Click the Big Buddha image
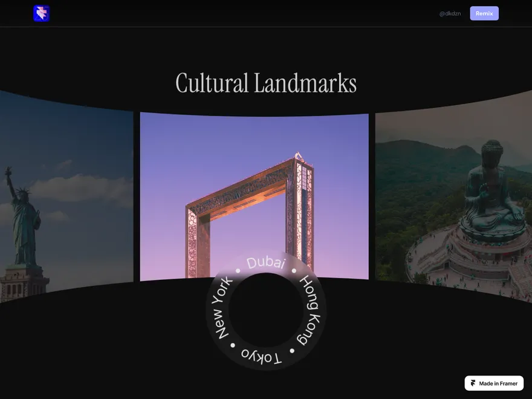The height and width of the screenshot is (399, 532). [x=453, y=196]
